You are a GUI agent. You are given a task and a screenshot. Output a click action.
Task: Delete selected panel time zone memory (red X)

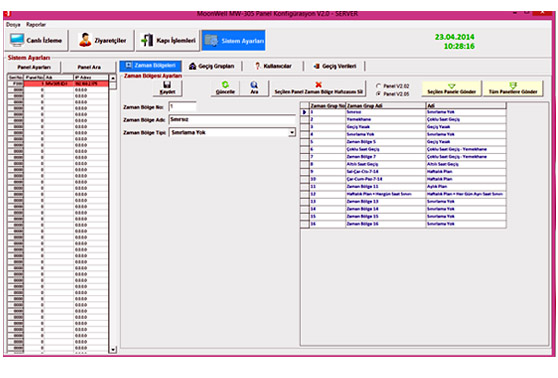319,88
